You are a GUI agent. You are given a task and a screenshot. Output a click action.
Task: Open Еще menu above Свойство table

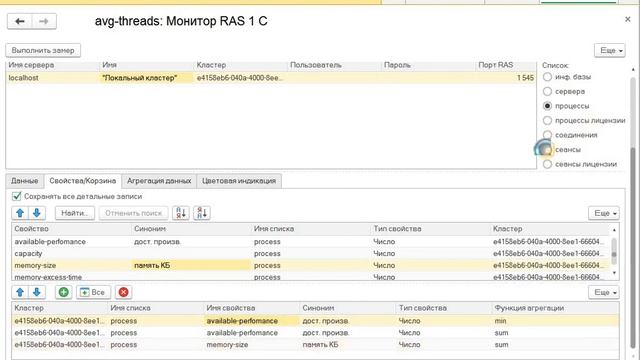(x=604, y=213)
